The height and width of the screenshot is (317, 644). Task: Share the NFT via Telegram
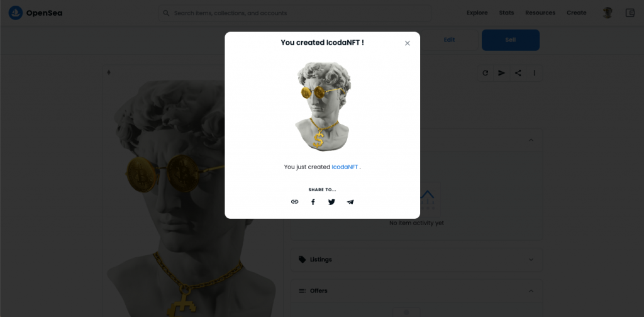pyautogui.click(x=350, y=202)
